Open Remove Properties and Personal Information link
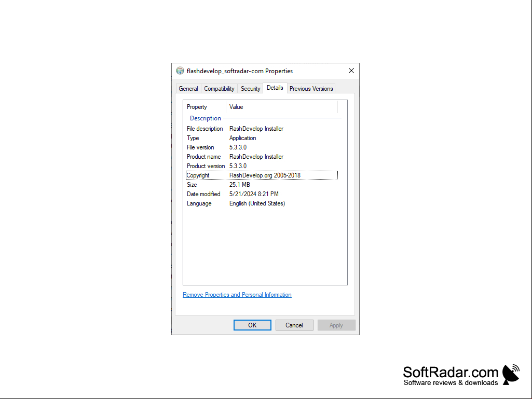 click(237, 295)
